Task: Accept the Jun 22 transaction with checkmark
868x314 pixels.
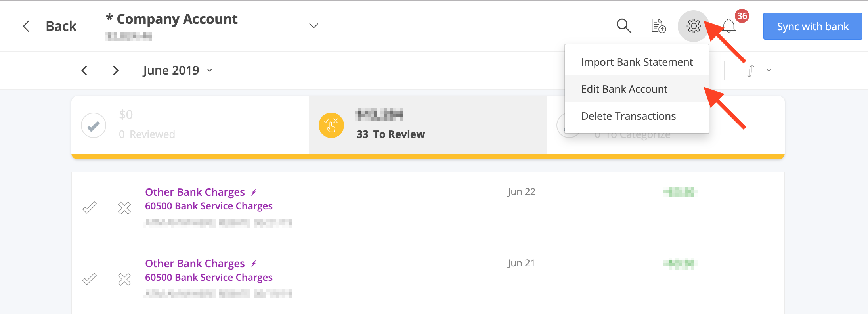Action: tap(90, 207)
